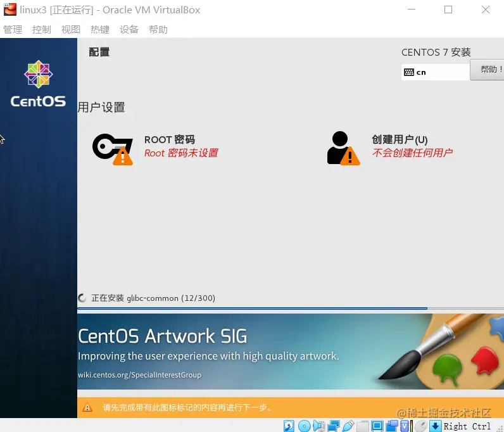Open the 创建用户(U) label
This screenshot has height=432, width=504.
point(400,139)
